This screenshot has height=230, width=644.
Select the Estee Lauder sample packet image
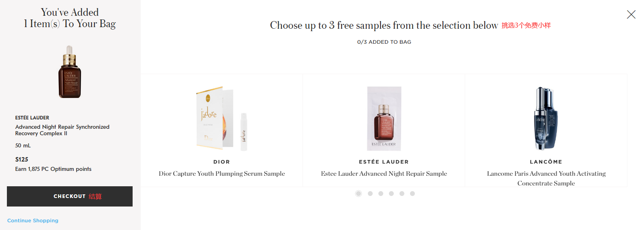click(x=384, y=119)
